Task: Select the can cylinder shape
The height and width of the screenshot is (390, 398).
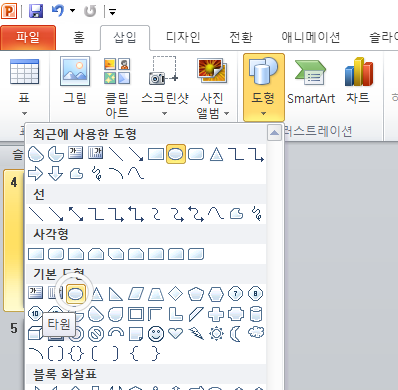Action: click(x=256, y=314)
